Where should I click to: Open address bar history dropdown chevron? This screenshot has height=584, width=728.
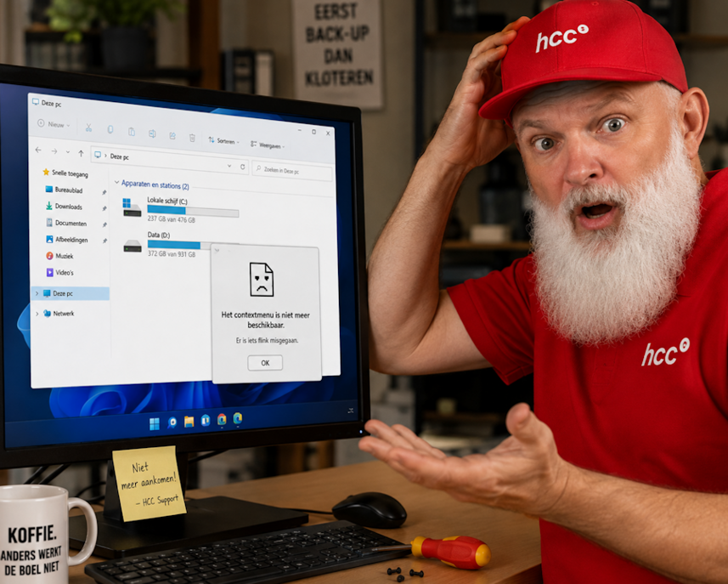[229, 166]
